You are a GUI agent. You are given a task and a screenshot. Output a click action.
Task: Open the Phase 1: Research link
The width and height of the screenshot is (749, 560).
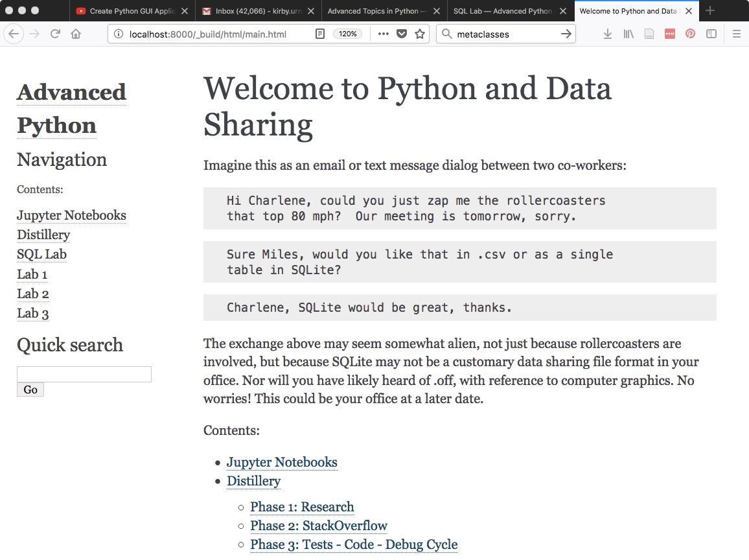click(302, 506)
